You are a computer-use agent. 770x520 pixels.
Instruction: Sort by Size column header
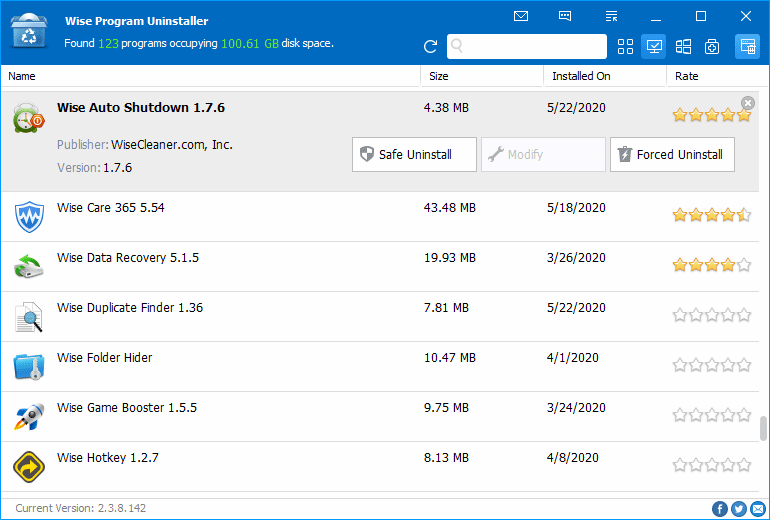(x=482, y=76)
